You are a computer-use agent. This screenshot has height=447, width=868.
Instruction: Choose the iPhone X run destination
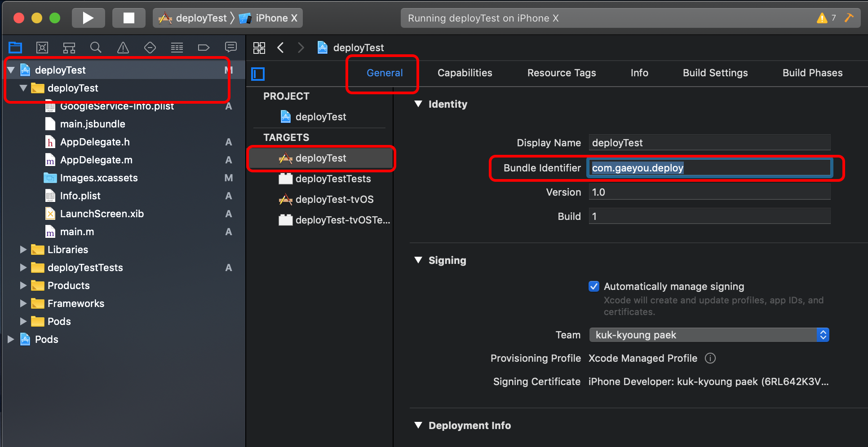pyautogui.click(x=269, y=18)
